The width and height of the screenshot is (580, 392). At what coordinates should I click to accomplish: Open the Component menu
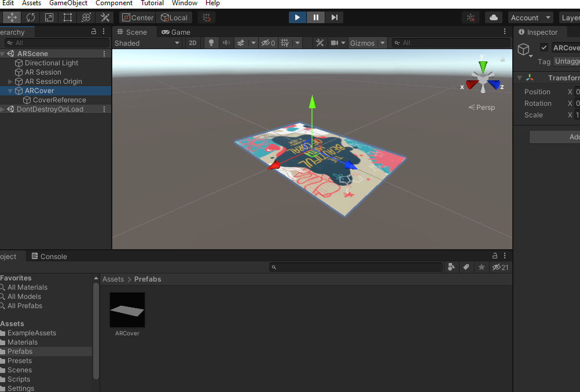114,3
